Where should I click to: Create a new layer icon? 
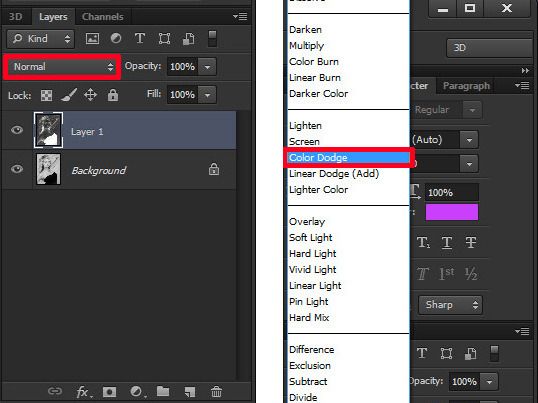[190, 391]
